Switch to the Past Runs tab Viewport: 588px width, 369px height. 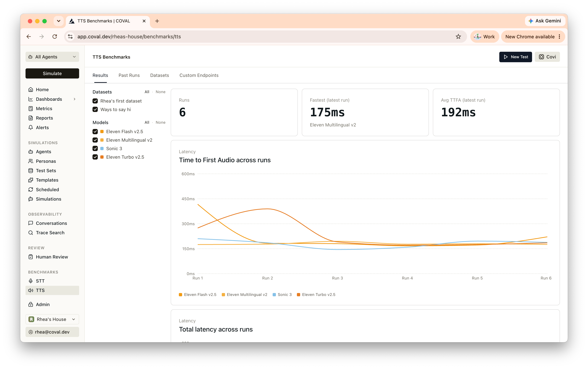click(x=129, y=75)
